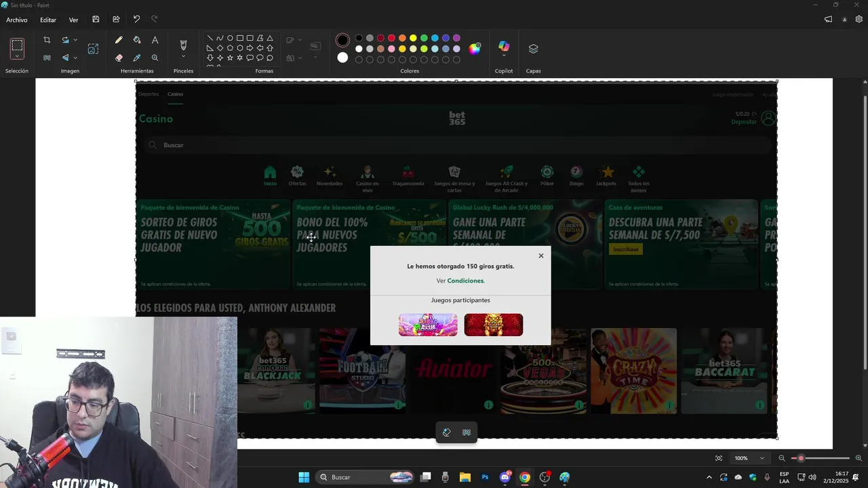Click generative erase icon on floating selection bar
Viewport: 868px width, 488px height.
point(447,432)
